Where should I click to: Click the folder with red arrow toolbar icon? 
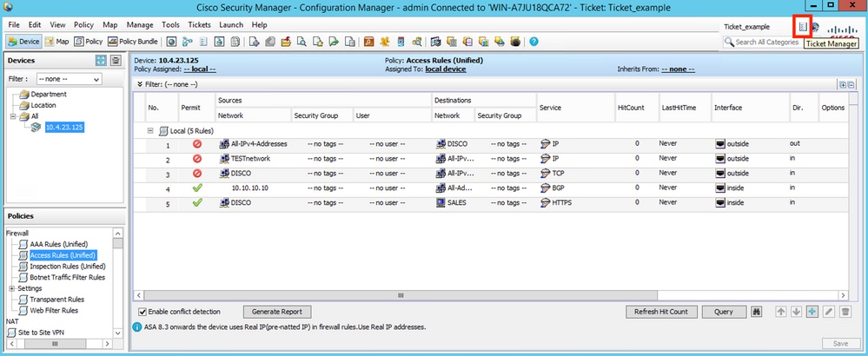[x=286, y=42]
